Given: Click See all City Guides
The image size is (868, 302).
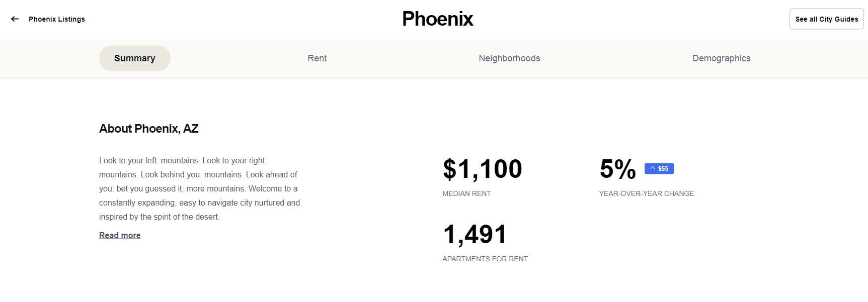Looking at the screenshot, I should click(x=826, y=19).
